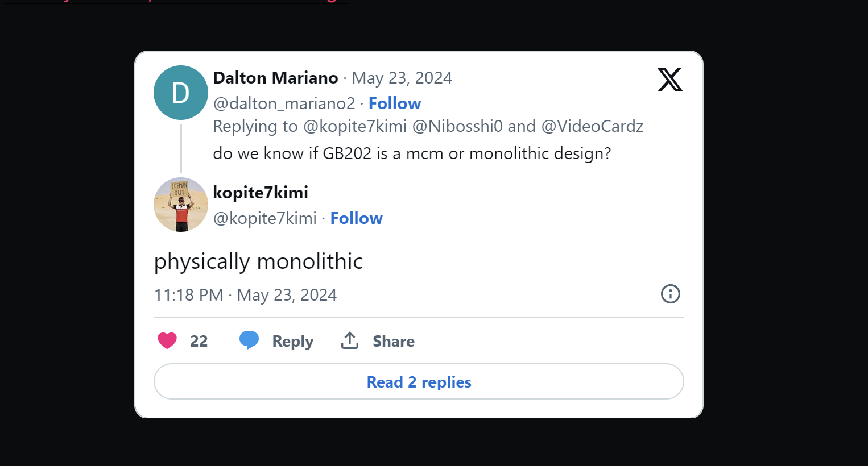Click the blue reply bubble icon
Image resolution: width=868 pixels, height=466 pixels.
tap(249, 340)
